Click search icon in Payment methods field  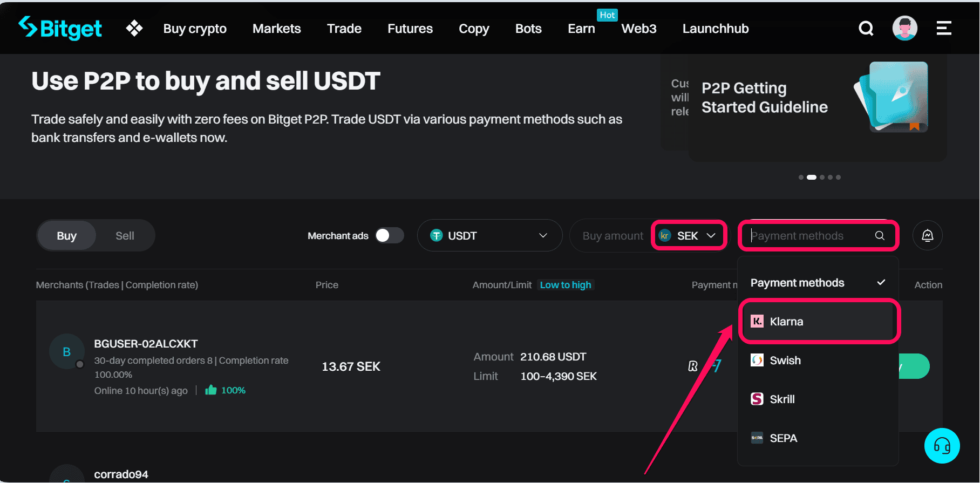coord(880,236)
